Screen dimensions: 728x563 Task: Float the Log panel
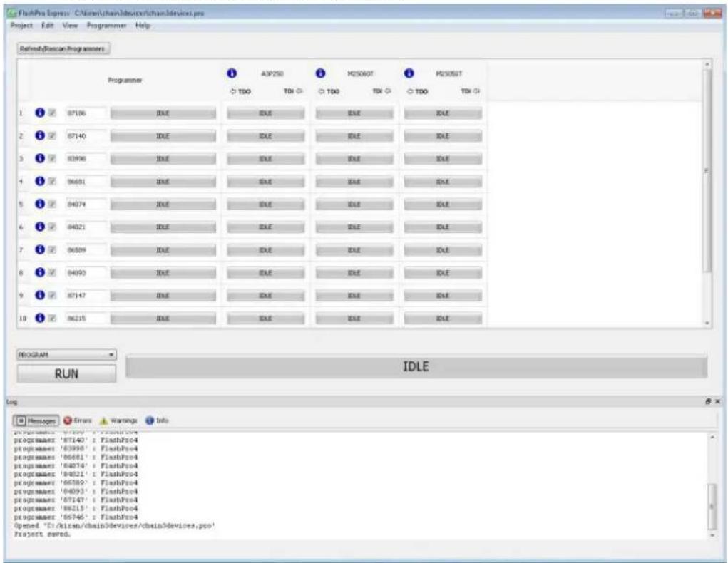708,401
